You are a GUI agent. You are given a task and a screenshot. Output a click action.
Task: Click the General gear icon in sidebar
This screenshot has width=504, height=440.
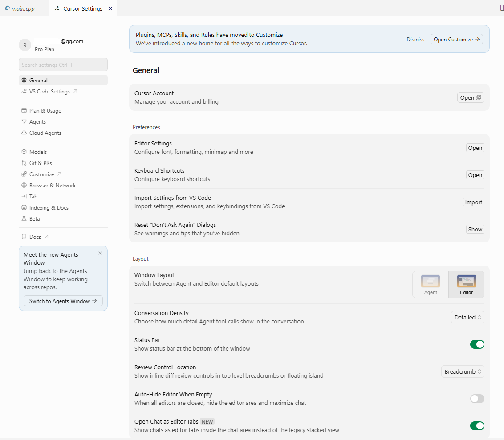coord(24,80)
